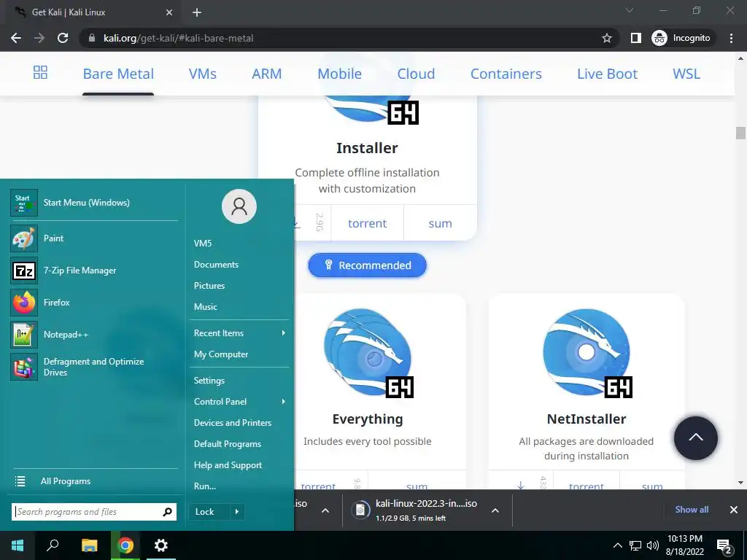Open the action center notifications icon
The image size is (747, 560).
click(x=724, y=547)
